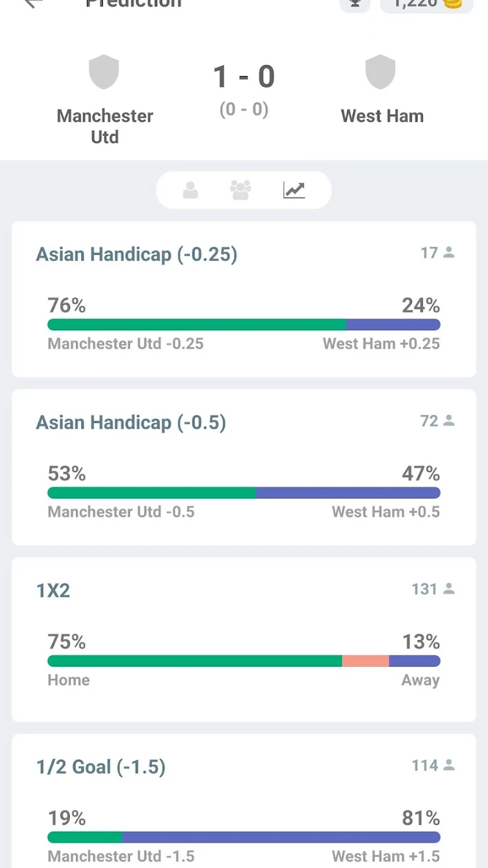Select the trend chart view icon
This screenshot has width=488, height=868.
point(294,190)
